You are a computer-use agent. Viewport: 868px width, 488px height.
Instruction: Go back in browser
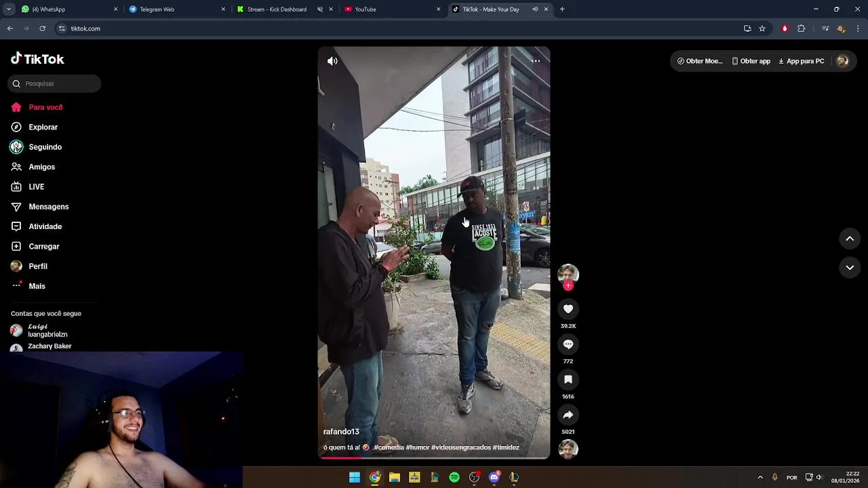point(9,28)
